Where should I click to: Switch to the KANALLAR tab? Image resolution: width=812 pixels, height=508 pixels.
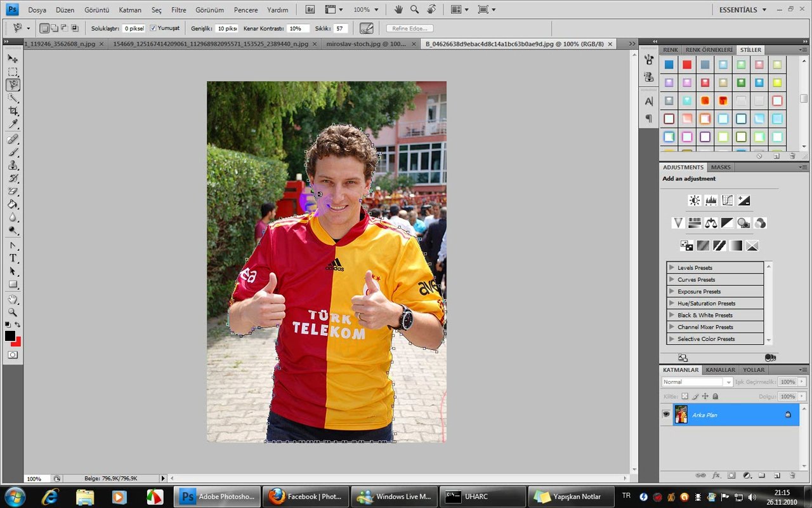point(721,370)
